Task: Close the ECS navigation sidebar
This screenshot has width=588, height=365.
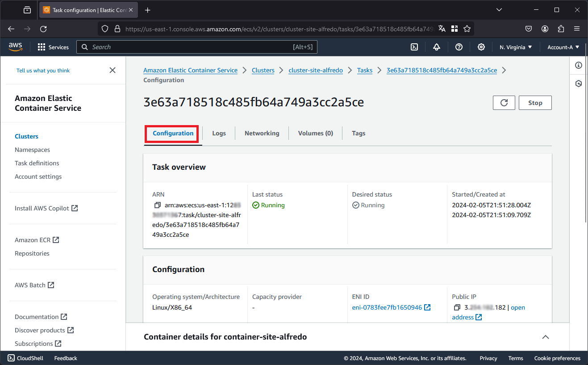Action: click(113, 70)
